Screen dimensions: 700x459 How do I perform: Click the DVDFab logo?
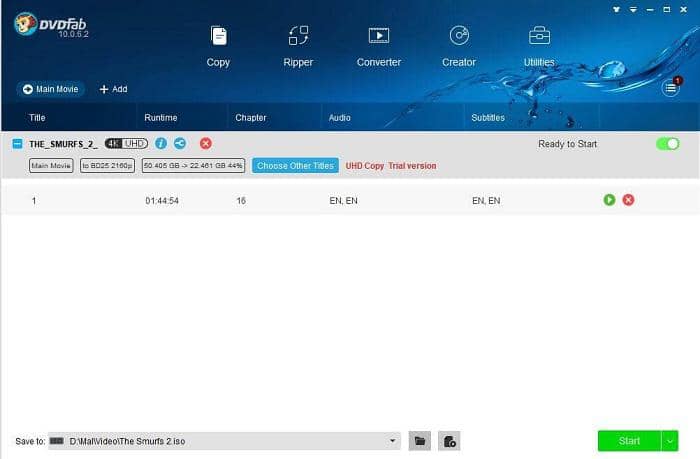(50, 25)
